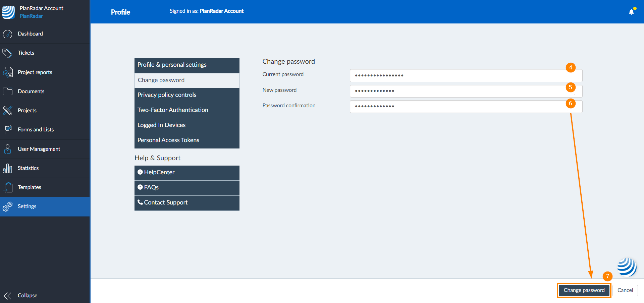Click into the Password confirmation field

point(466,107)
